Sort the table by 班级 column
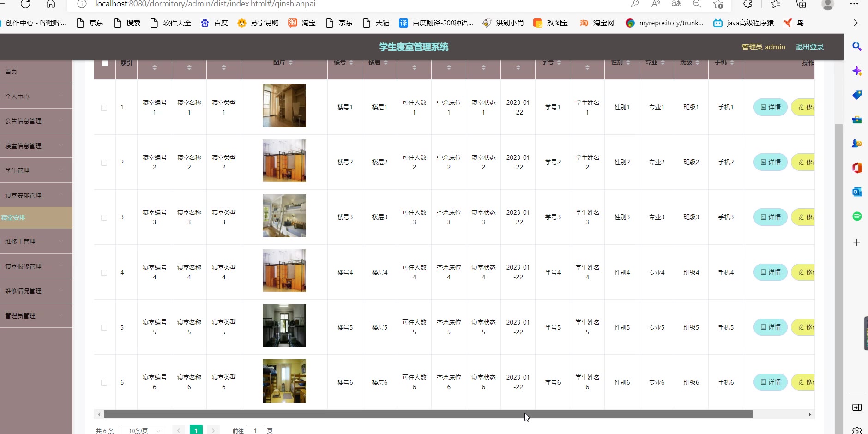This screenshot has height=434, width=868. [697, 62]
